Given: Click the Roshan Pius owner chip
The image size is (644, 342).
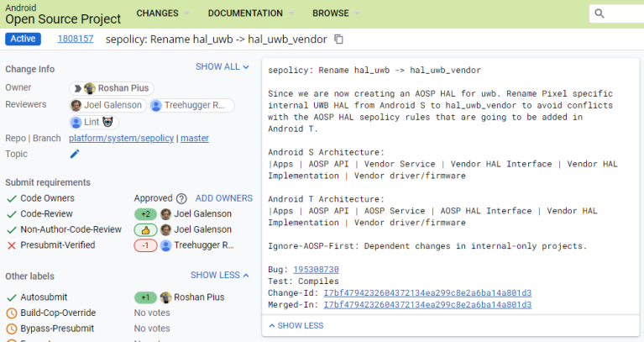Looking at the screenshot, I should coord(112,88).
